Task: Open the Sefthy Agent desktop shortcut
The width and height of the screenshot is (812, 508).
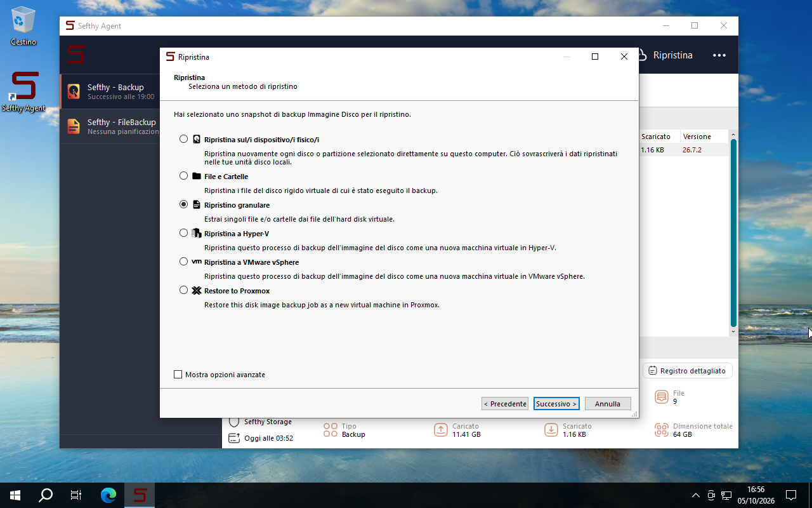Action: [x=23, y=91]
